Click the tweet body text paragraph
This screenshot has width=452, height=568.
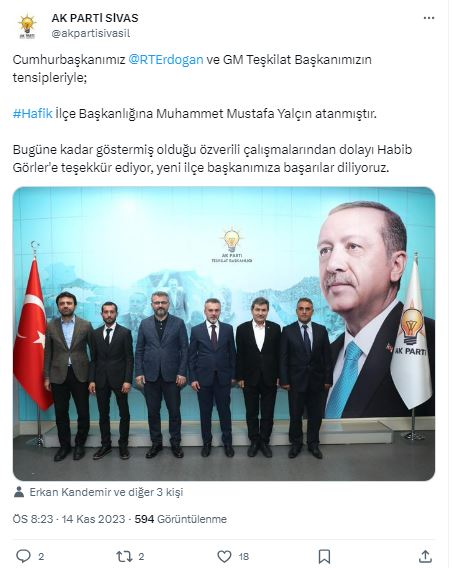(x=212, y=114)
